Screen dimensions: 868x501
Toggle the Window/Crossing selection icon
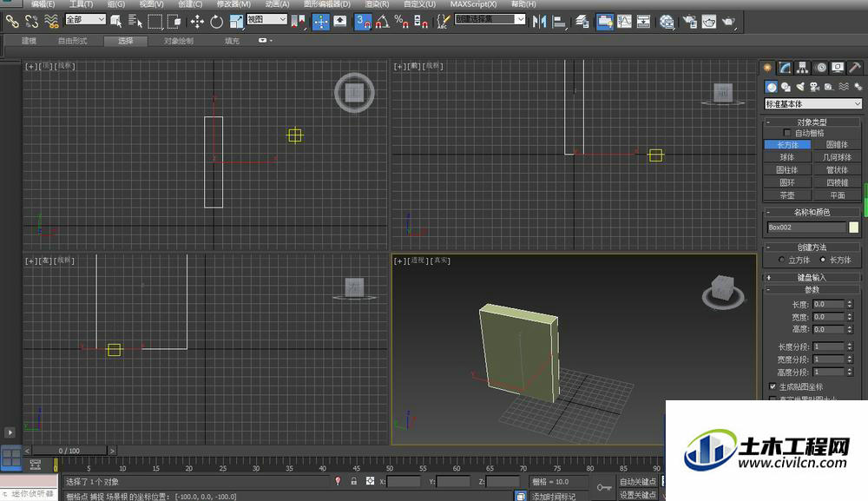[x=174, y=22]
